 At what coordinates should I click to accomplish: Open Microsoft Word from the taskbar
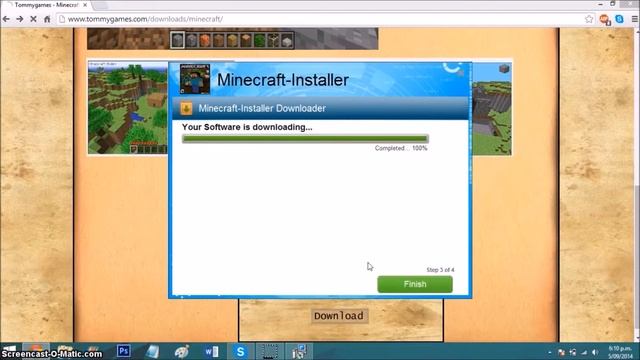211,351
